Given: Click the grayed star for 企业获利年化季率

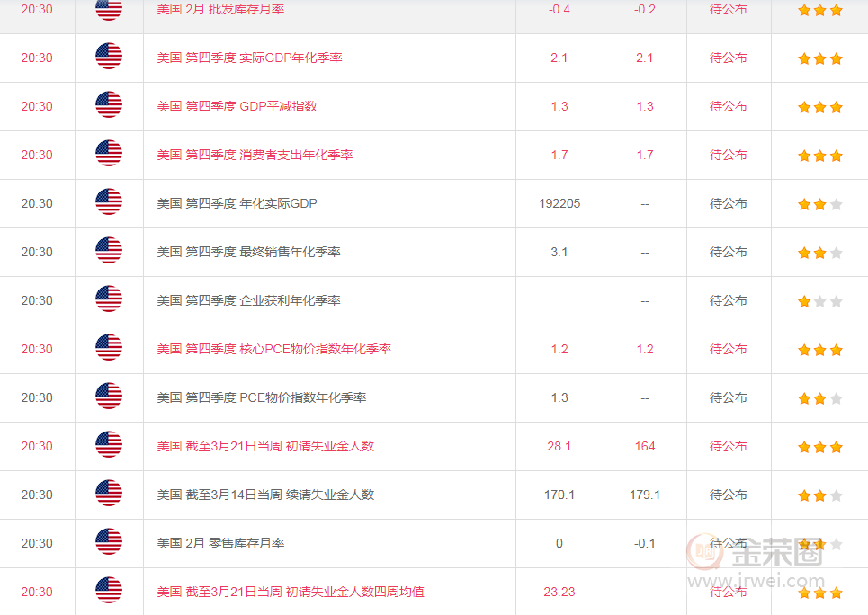Looking at the screenshot, I should point(819,300).
